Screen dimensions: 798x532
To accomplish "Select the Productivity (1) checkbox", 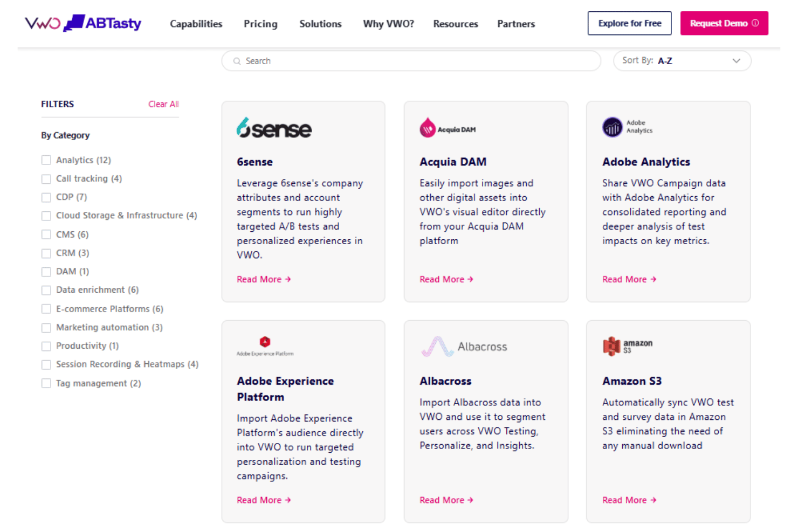I will coord(46,346).
